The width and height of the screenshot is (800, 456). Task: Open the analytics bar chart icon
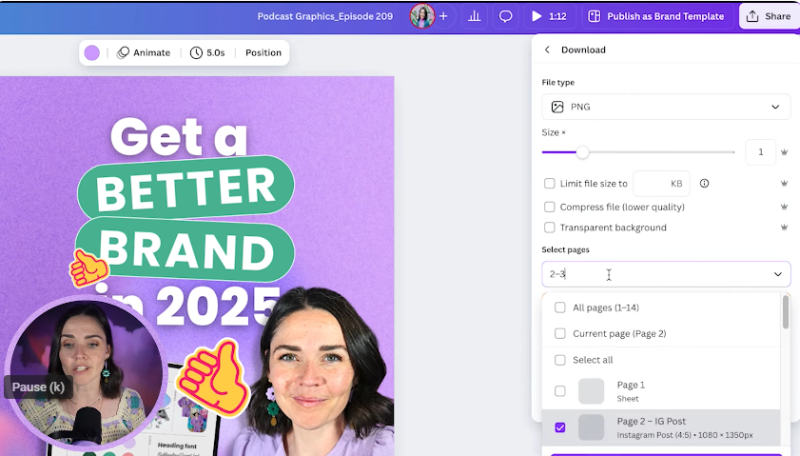pyautogui.click(x=474, y=16)
